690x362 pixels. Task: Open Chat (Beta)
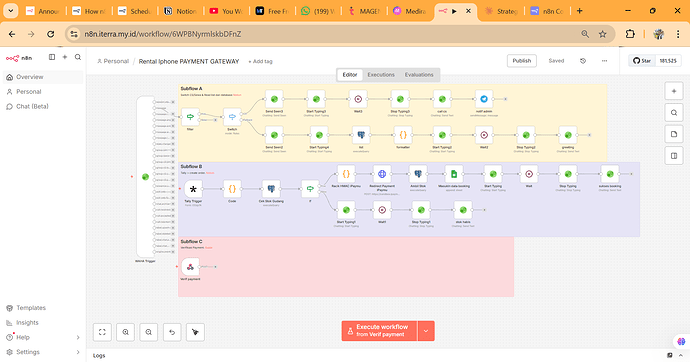coord(43,106)
